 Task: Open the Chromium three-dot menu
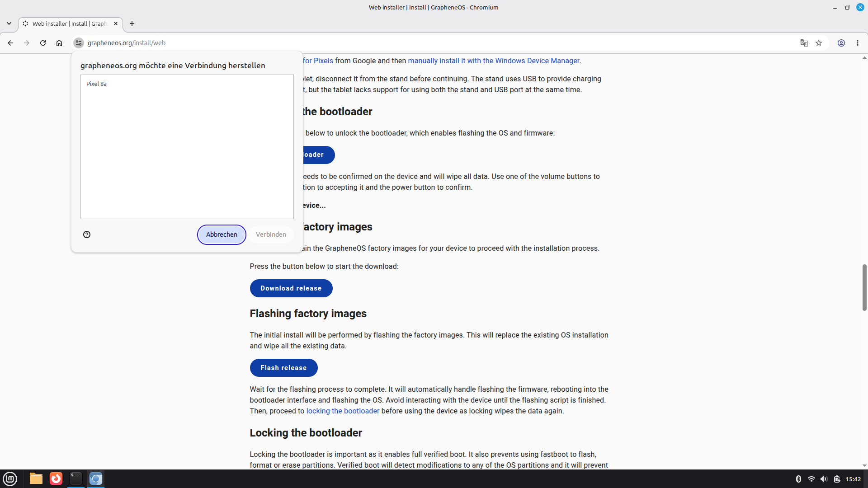pyautogui.click(x=858, y=43)
